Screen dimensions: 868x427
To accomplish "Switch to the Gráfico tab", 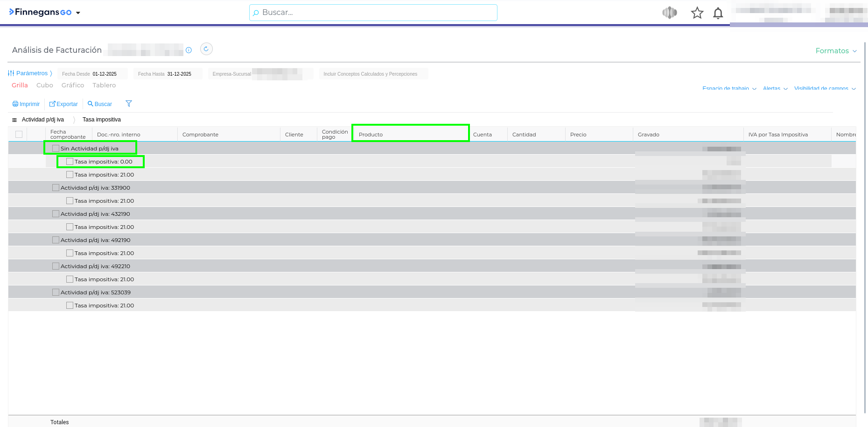I will pos(73,85).
